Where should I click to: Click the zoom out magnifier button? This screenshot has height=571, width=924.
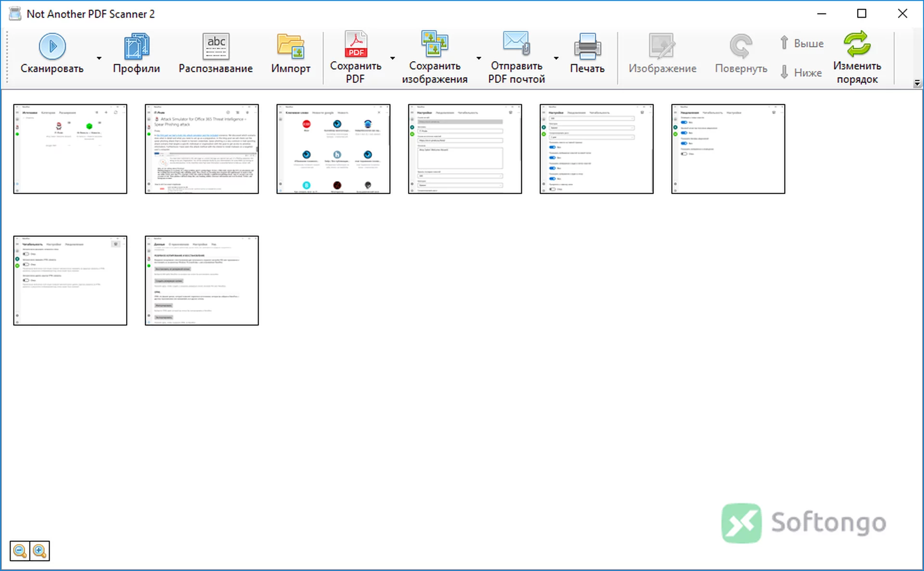click(x=20, y=551)
